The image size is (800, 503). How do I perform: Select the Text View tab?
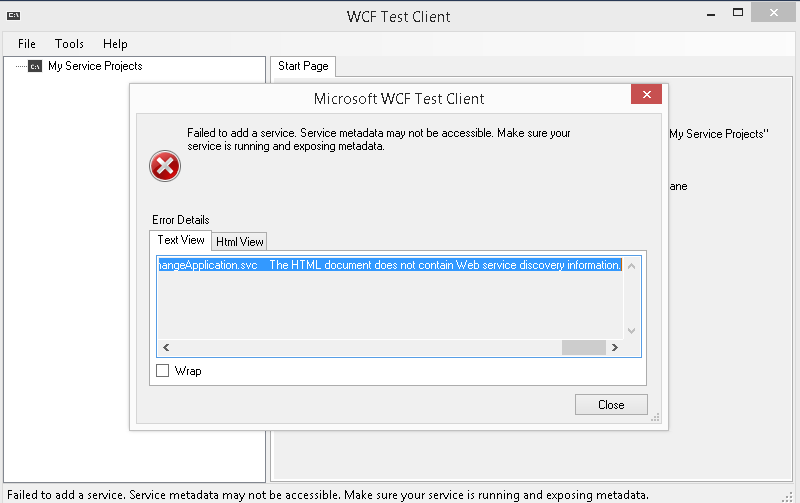pos(181,240)
